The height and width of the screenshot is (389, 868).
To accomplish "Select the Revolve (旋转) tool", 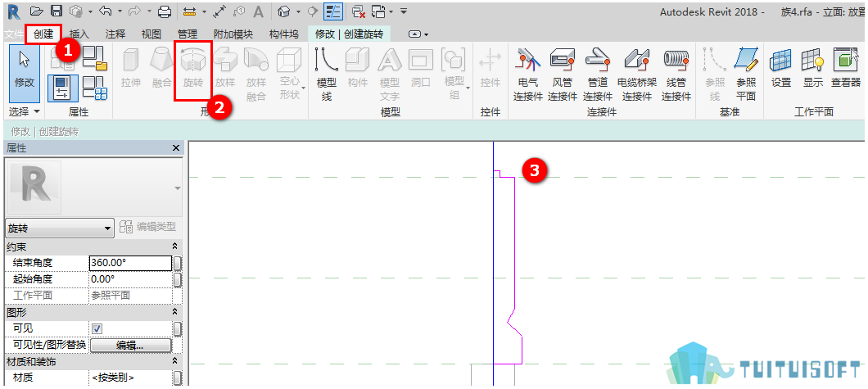I will point(193,68).
